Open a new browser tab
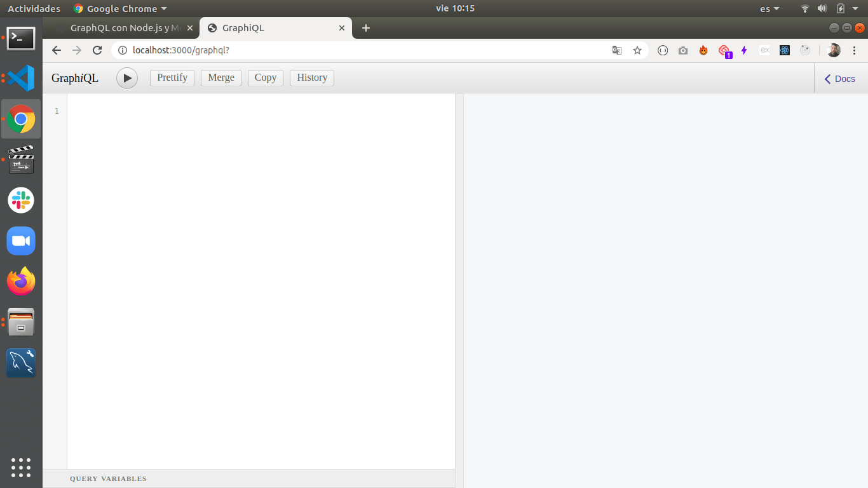 365,28
